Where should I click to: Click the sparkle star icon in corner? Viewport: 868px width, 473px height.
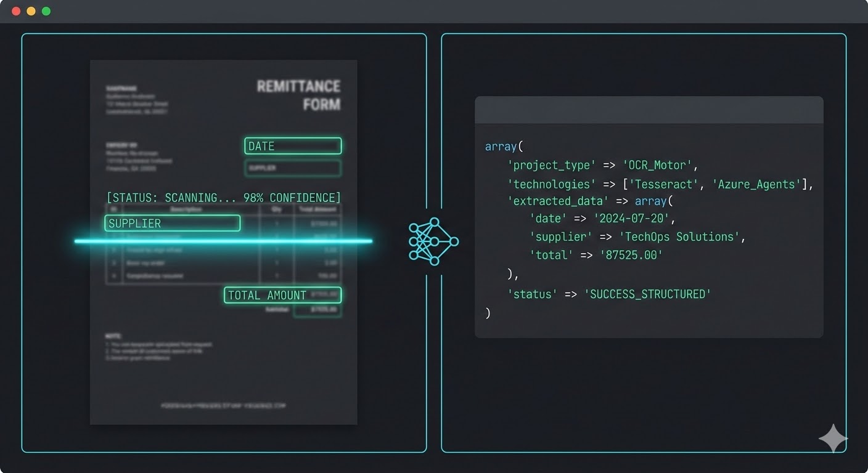[x=832, y=439]
